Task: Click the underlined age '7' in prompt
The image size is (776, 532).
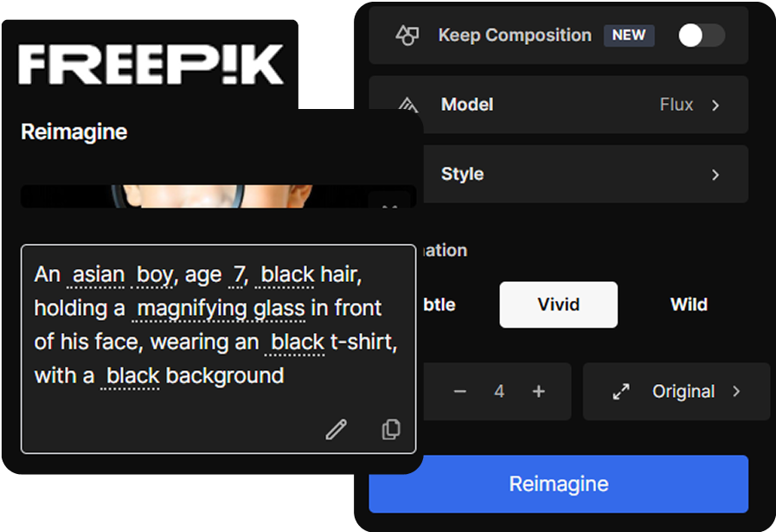Action: click(239, 275)
